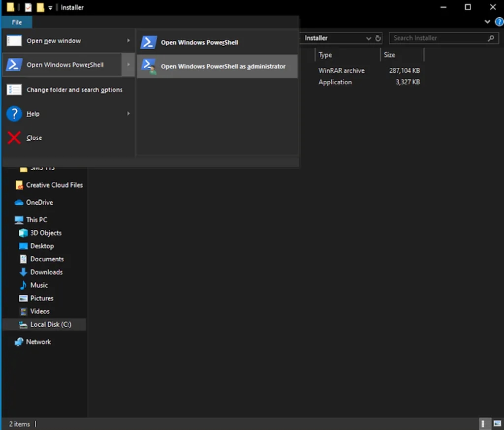Switch to large icons view in the status bar
504x430 pixels.
click(496, 424)
